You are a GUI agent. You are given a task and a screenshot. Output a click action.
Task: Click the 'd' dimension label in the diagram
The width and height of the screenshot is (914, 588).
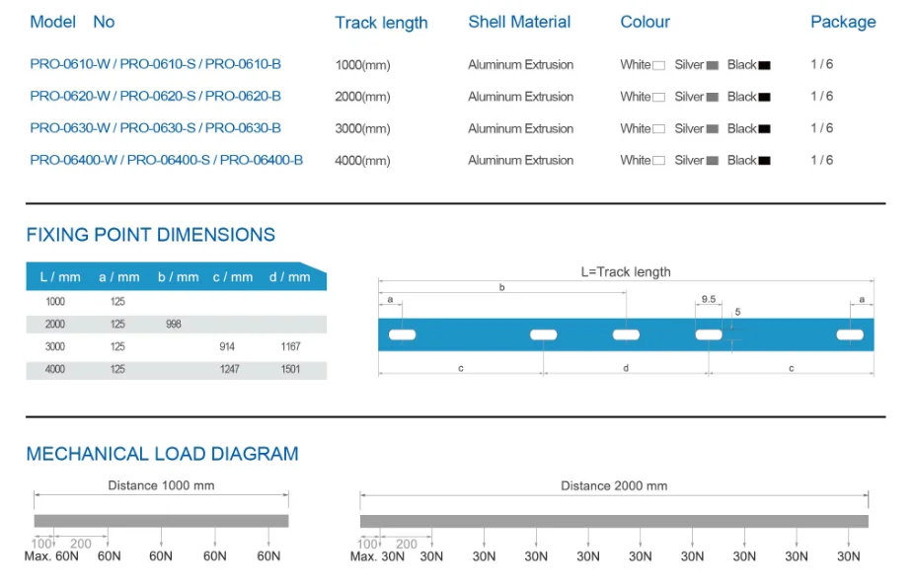click(x=626, y=368)
